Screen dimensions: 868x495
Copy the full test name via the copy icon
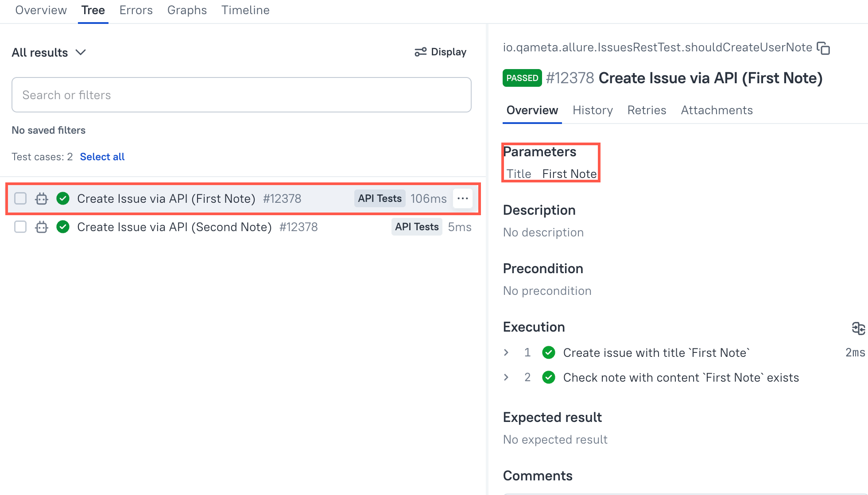(x=823, y=48)
